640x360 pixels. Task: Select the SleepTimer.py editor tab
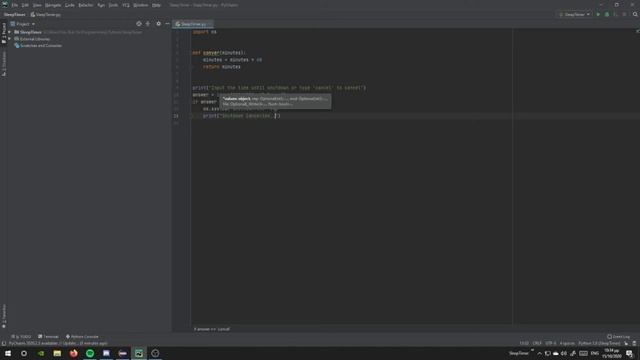coord(193,24)
